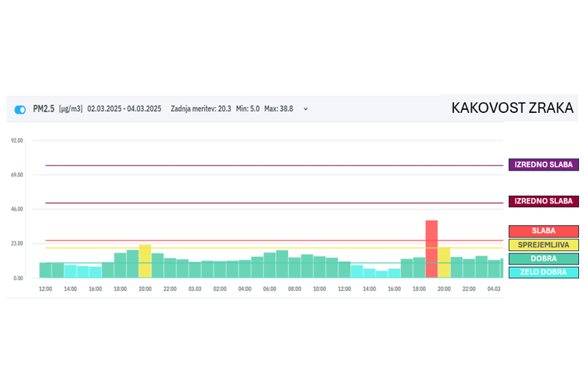Click the tall red bar in the chart
The height and width of the screenshot is (376, 588).
432,248
